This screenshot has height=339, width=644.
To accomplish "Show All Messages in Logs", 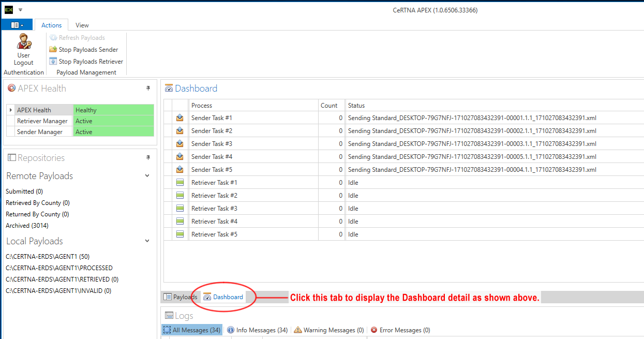I will click(x=192, y=330).
